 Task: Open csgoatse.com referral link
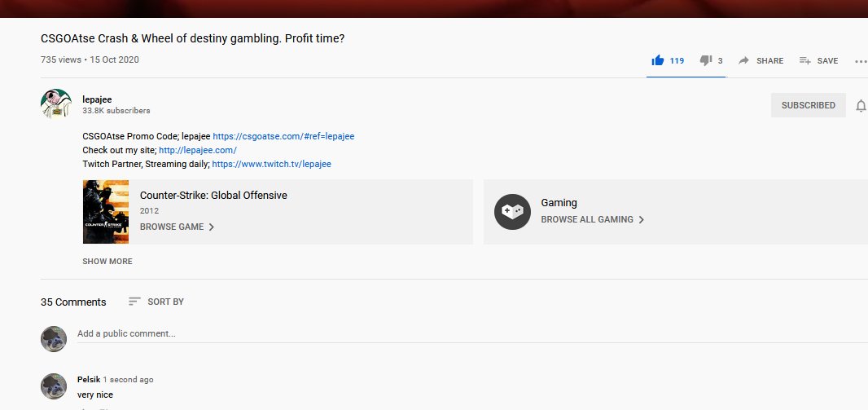point(283,136)
